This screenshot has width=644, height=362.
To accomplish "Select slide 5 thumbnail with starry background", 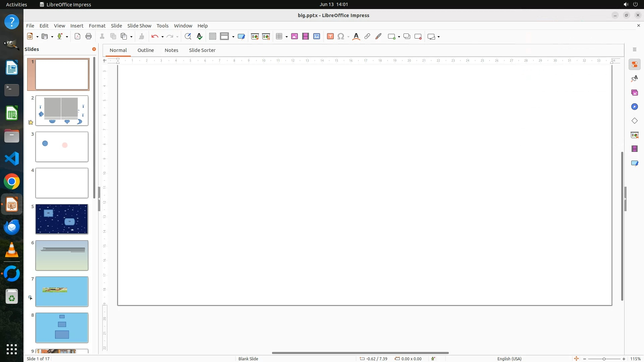I will point(62,219).
